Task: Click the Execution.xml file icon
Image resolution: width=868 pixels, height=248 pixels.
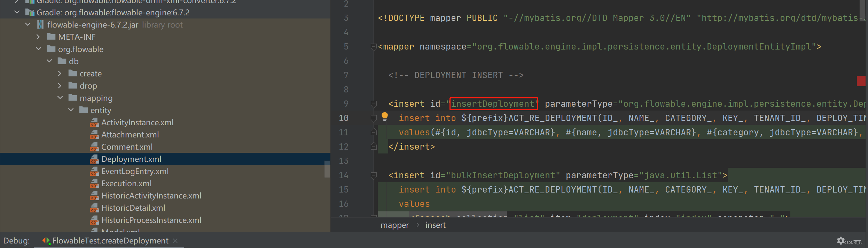Action: [95, 183]
